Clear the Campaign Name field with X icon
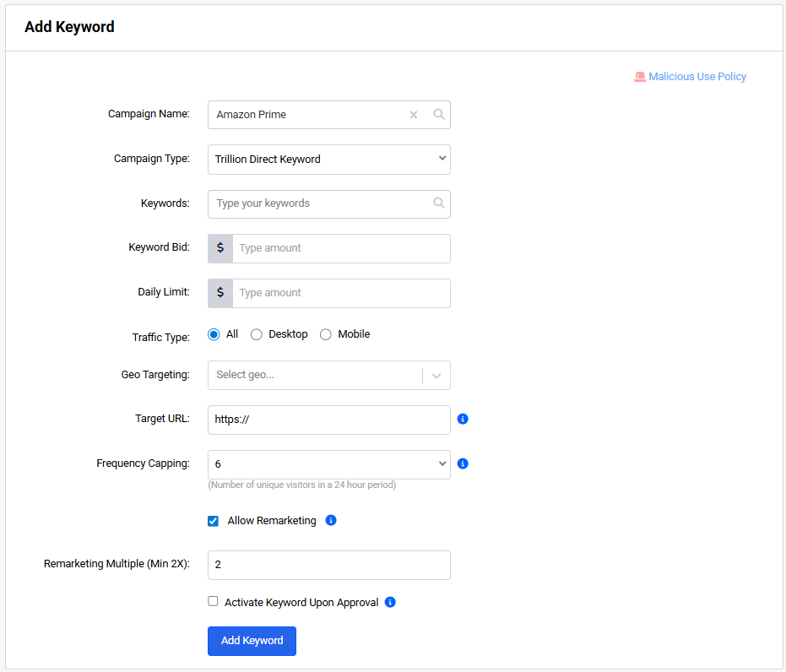Image resolution: width=786 pixels, height=672 pixels. coord(414,115)
